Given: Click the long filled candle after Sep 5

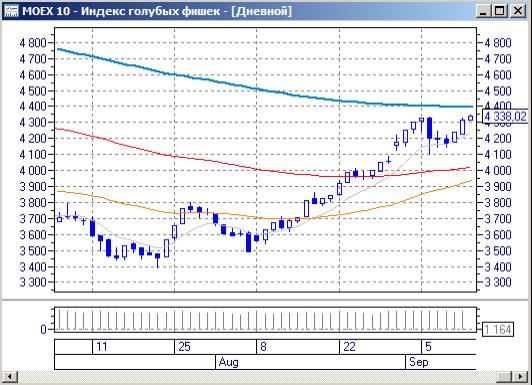Looking at the screenshot, I should point(429,136).
